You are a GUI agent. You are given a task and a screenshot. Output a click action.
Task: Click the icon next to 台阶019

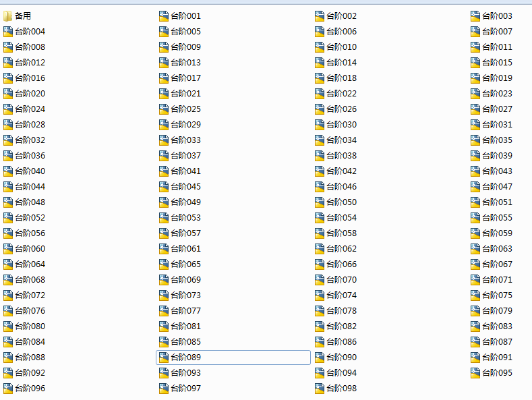pyautogui.click(x=475, y=78)
